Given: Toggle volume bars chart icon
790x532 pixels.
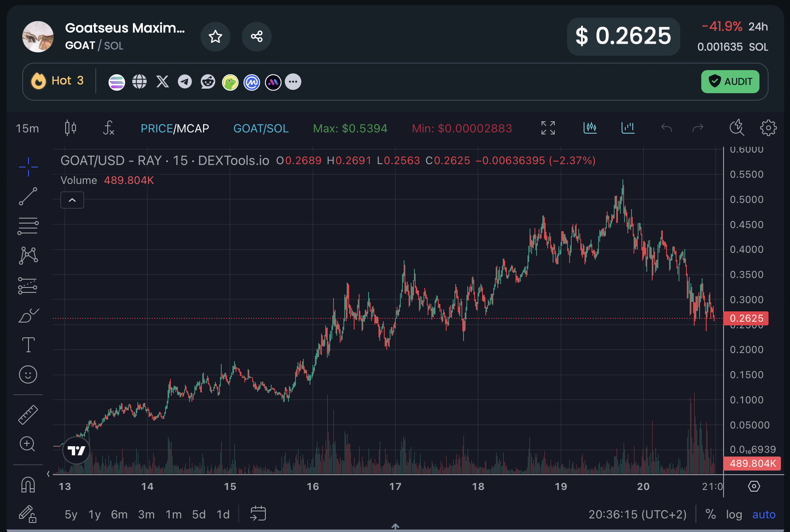Looking at the screenshot, I should [628, 128].
